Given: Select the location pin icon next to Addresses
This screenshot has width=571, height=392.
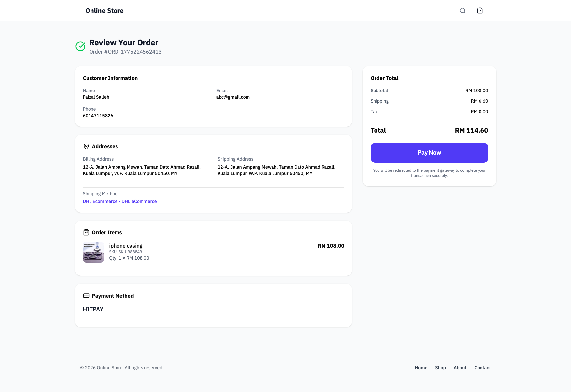Looking at the screenshot, I should coord(86,146).
